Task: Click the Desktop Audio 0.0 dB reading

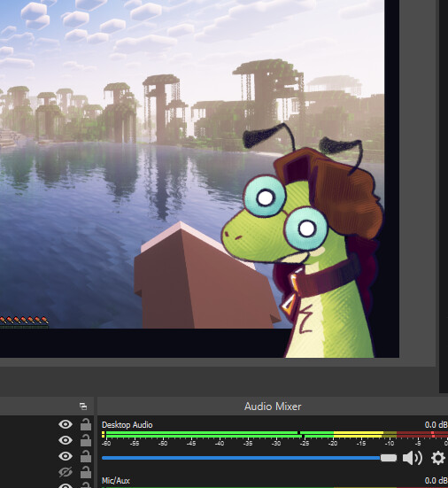Action: 436,425
